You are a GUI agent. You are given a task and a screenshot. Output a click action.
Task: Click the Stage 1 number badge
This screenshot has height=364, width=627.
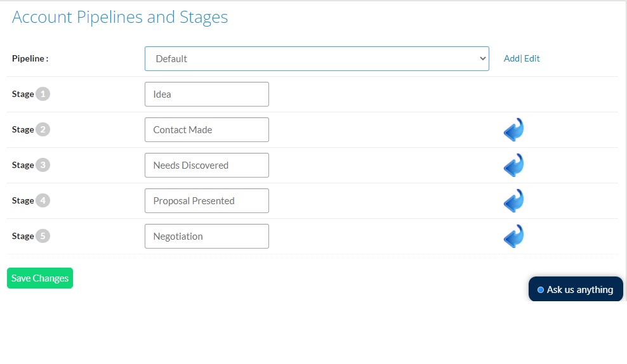coord(43,94)
